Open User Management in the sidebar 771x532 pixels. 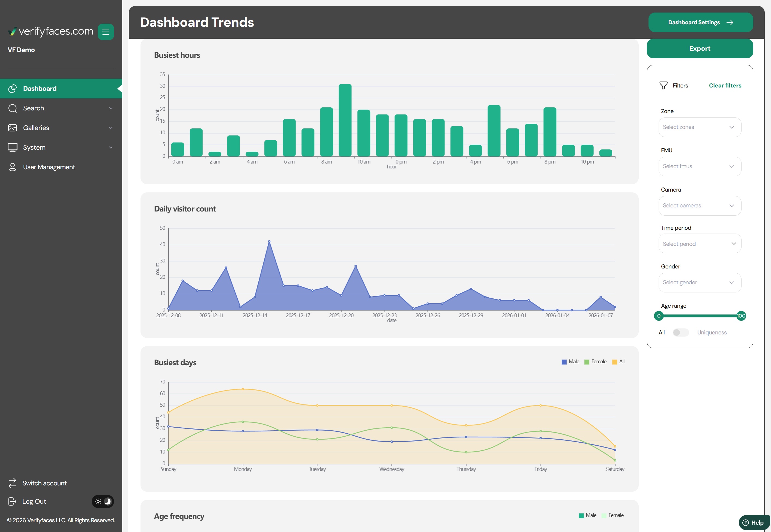point(49,167)
